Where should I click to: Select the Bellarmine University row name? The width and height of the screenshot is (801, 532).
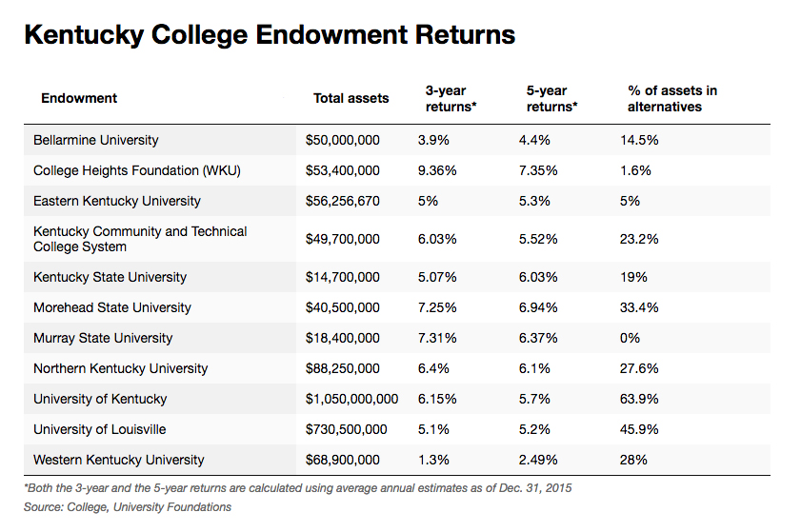click(95, 140)
